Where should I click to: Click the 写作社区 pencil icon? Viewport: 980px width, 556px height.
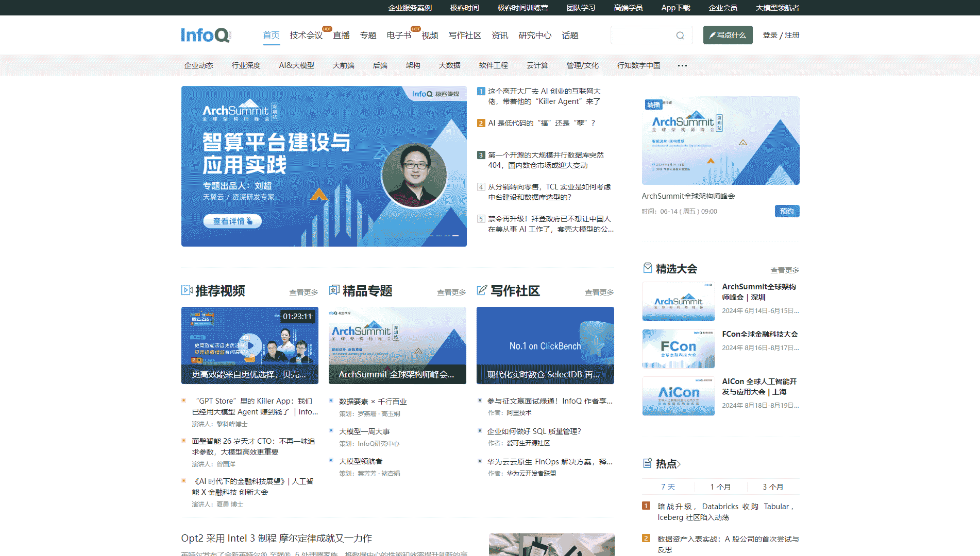point(482,290)
